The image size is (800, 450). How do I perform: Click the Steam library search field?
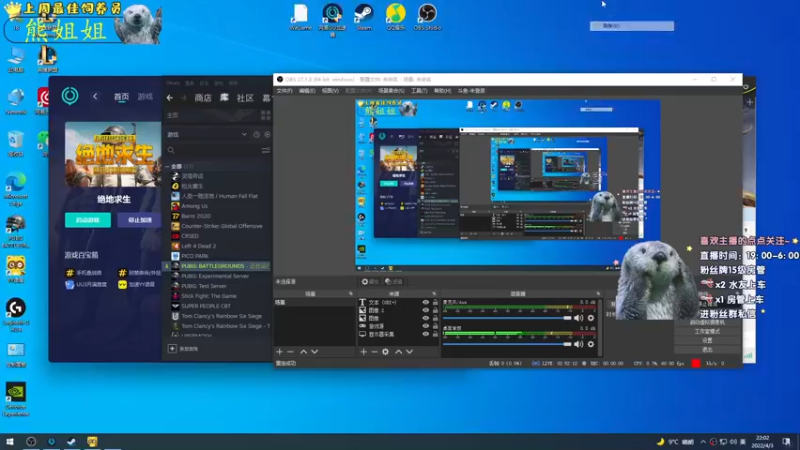214,151
